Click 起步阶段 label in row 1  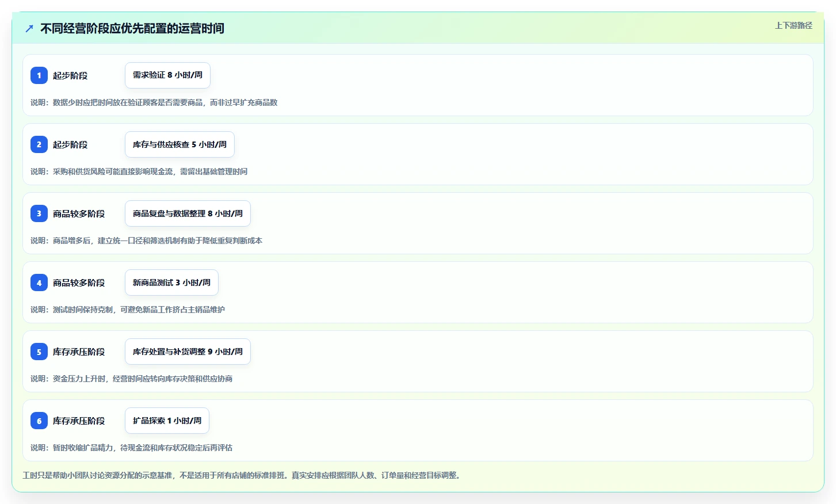(x=70, y=75)
